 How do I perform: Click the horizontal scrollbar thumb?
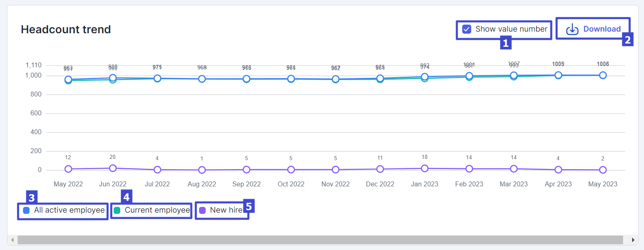[x=320, y=240]
